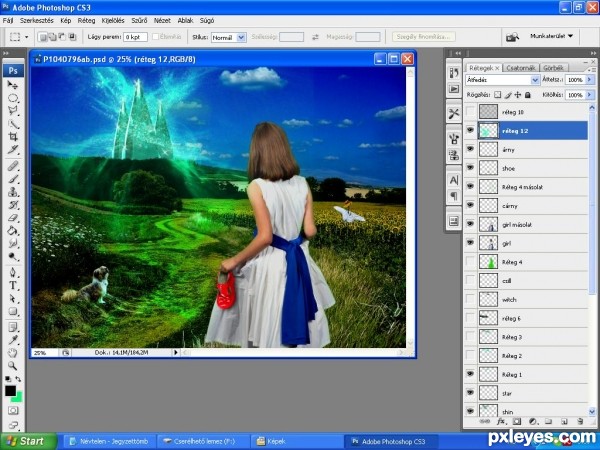Switch to Névtelen - Jegyzettömb taskbar window
The width and height of the screenshot is (600, 450).
(x=109, y=442)
